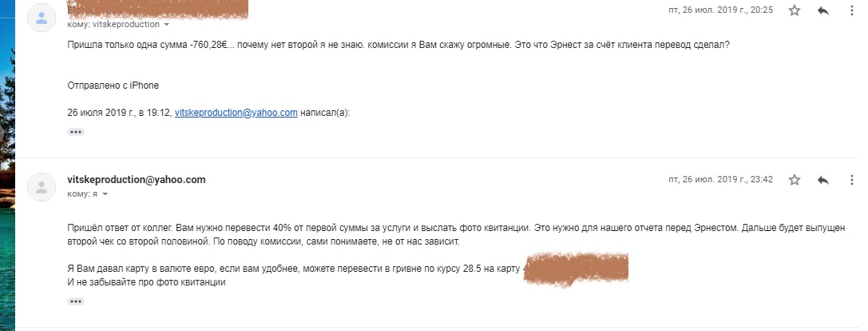Click the vitskeproduction@yahoo.com sender avatar
The height and width of the screenshot is (331, 868).
click(x=42, y=187)
